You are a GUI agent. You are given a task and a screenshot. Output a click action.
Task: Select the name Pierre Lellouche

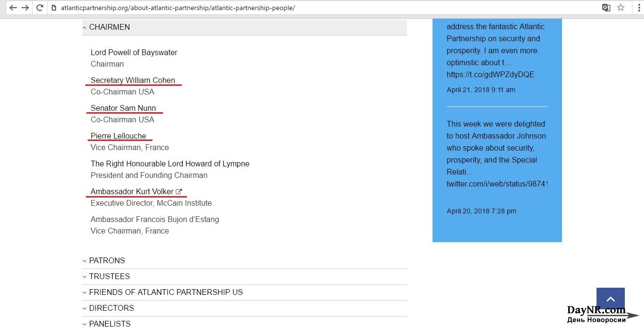[118, 136]
